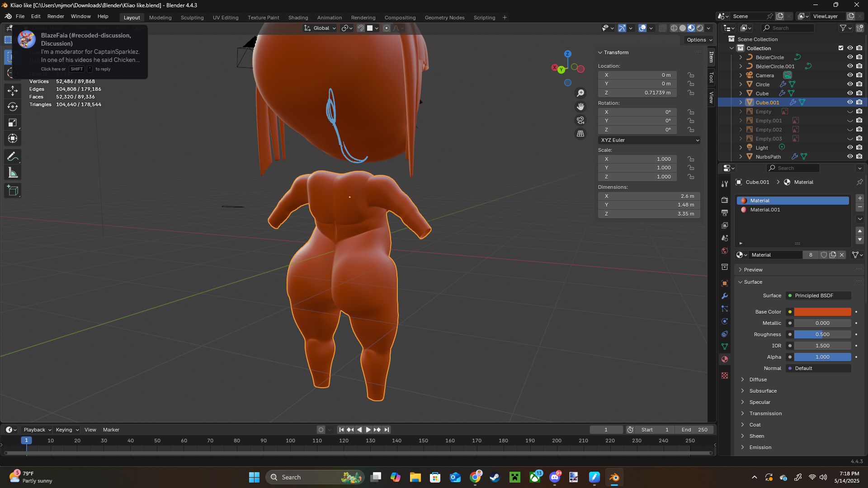
Task: Select the Move tool in toolbar
Action: 13,91
